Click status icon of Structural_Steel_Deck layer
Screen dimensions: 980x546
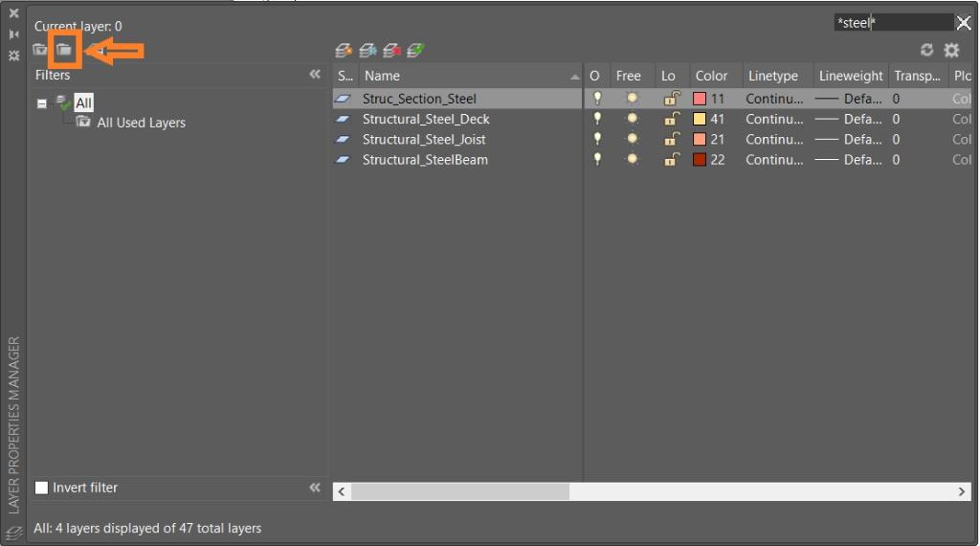pyautogui.click(x=343, y=119)
